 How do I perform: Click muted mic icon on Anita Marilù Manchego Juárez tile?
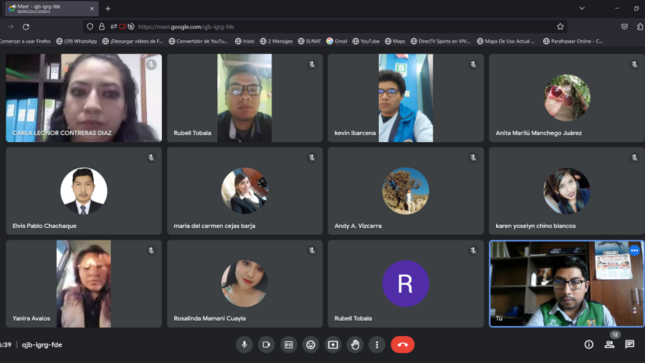pyautogui.click(x=634, y=64)
